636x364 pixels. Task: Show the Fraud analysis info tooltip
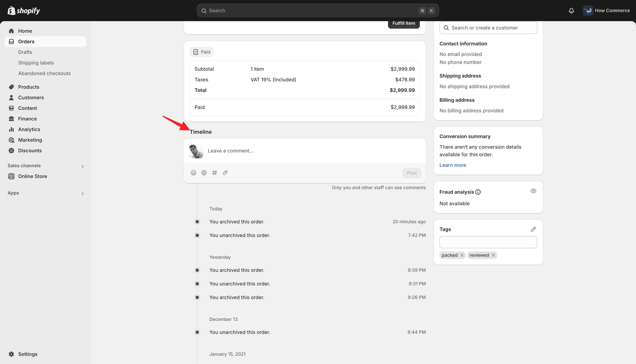tap(478, 192)
